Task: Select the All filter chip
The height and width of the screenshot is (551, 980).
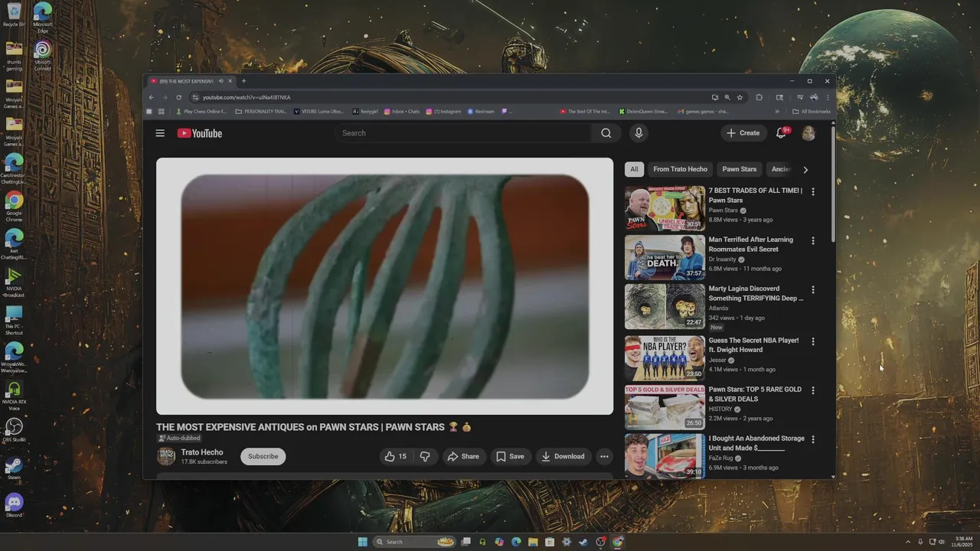Action: coord(634,169)
